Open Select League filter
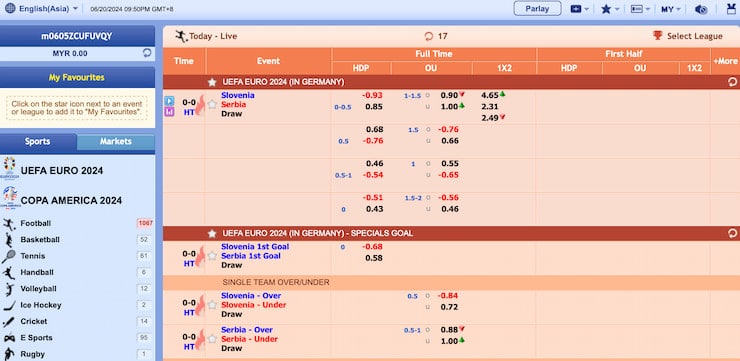Viewport: 740px width, 361px height. pos(694,36)
